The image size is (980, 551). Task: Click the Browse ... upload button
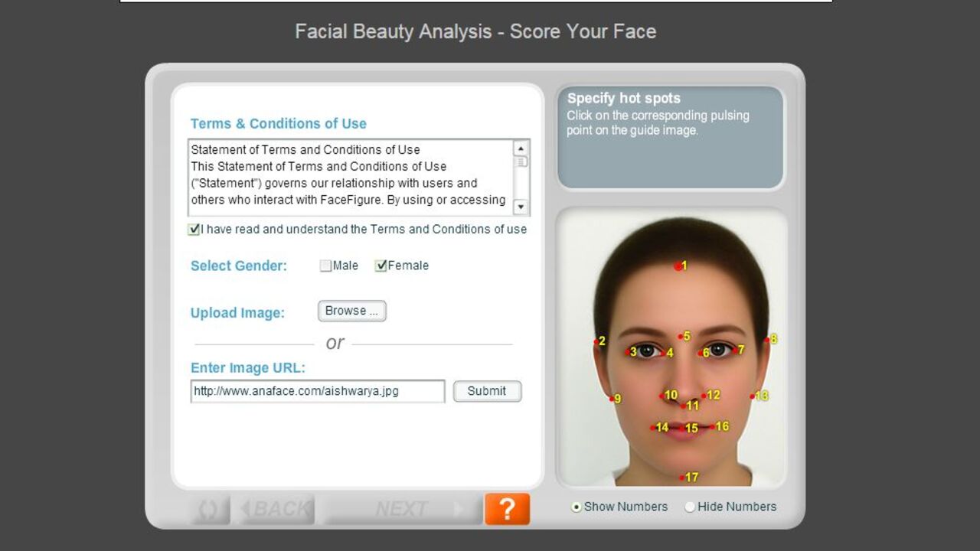pyautogui.click(x=352, y=311)
